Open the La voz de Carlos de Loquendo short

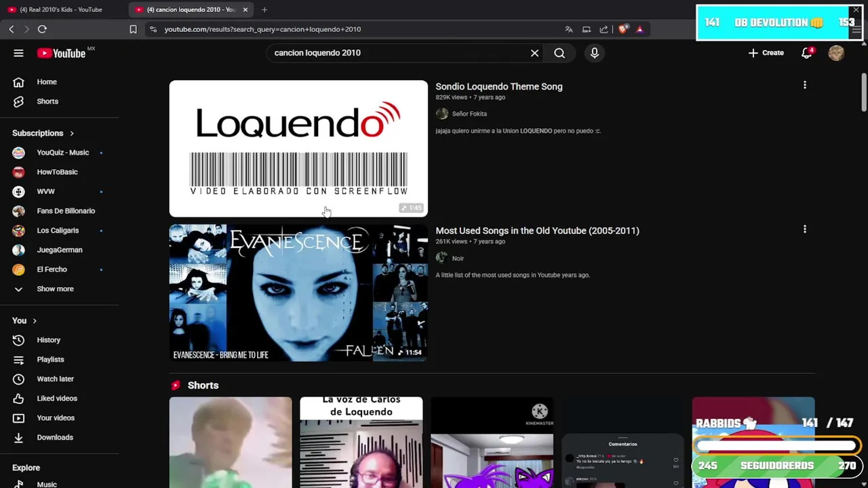tap(361, 442)
